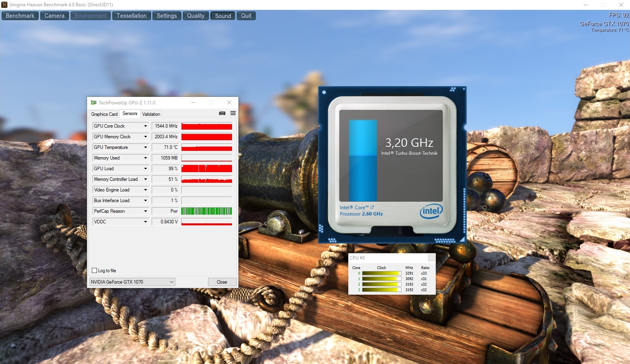The width and height of the screenshot is (630, 364).
Task: Enable the Log to file checkbox
Action: click(x=94, y=270)
